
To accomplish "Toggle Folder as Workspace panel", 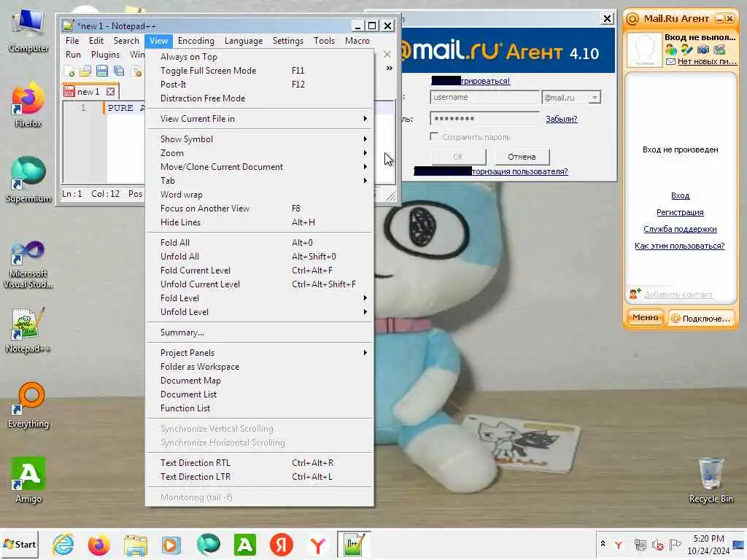I will tap(259, 367).
